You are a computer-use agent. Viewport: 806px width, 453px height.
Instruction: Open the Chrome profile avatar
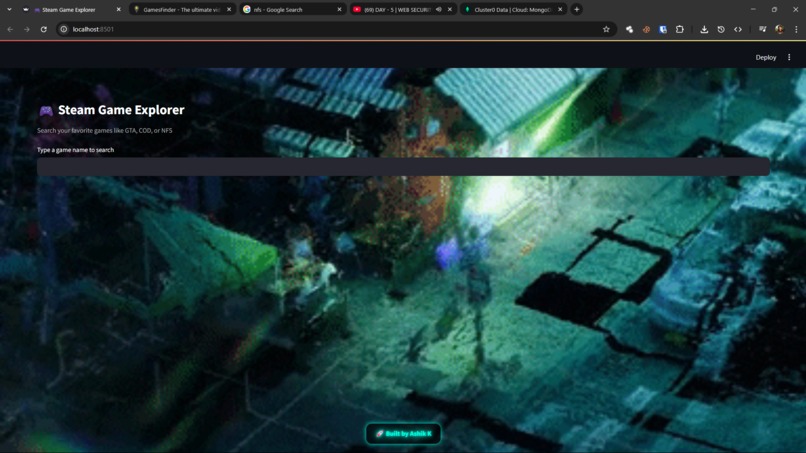tap(779, 29)
